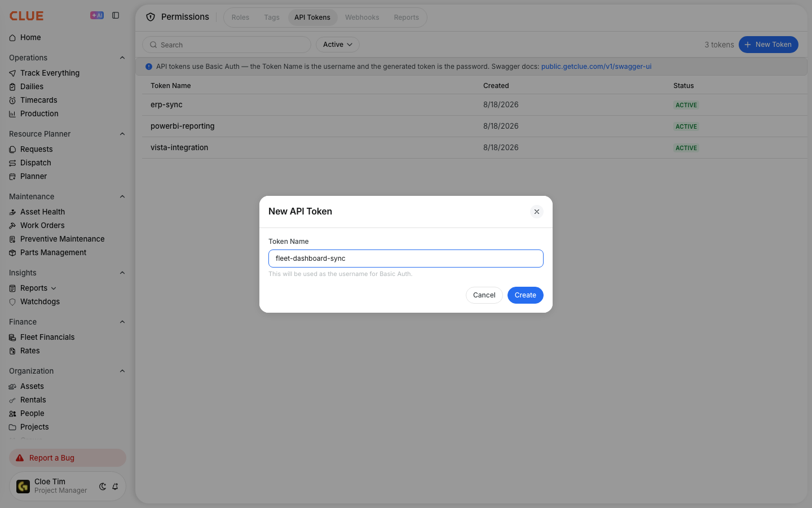Open notifications bell icon
This screenshot has width=812, height=508.
pyautogui.click(x=115, y=487)
